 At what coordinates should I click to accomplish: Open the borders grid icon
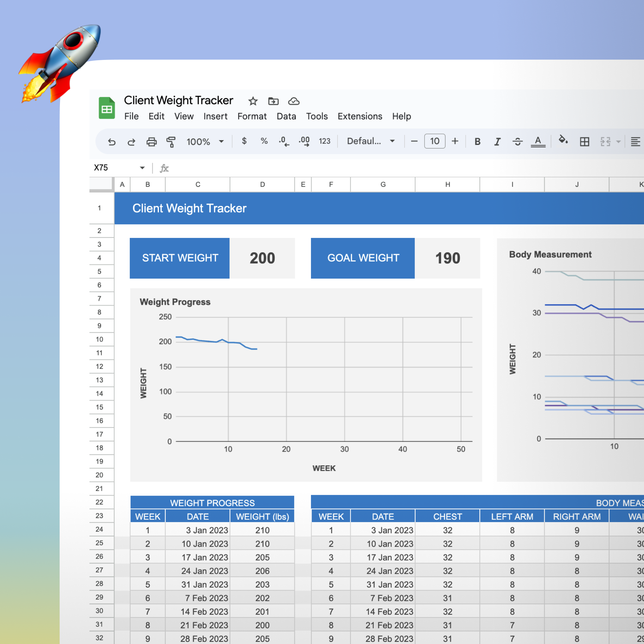(584, 142)
